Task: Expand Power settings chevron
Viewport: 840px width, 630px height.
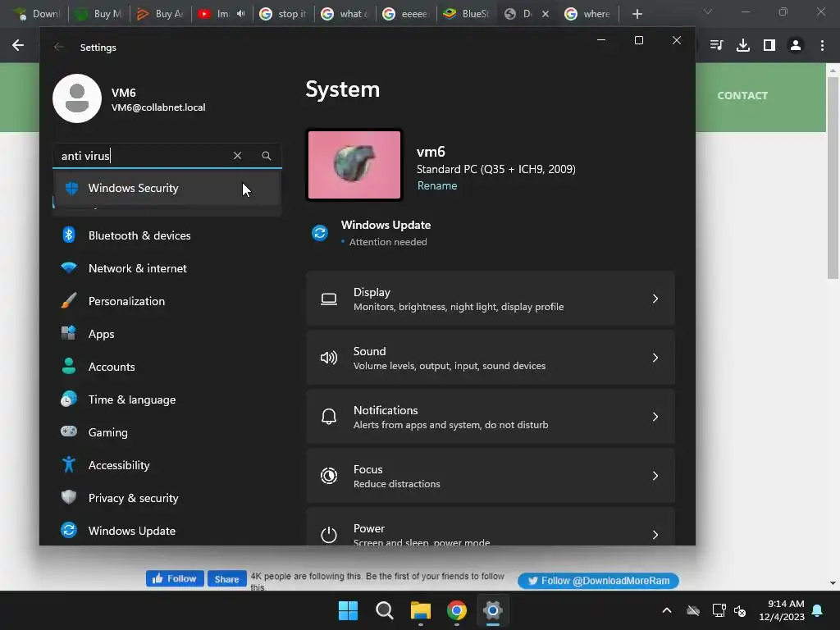Action: pos(655,535)
